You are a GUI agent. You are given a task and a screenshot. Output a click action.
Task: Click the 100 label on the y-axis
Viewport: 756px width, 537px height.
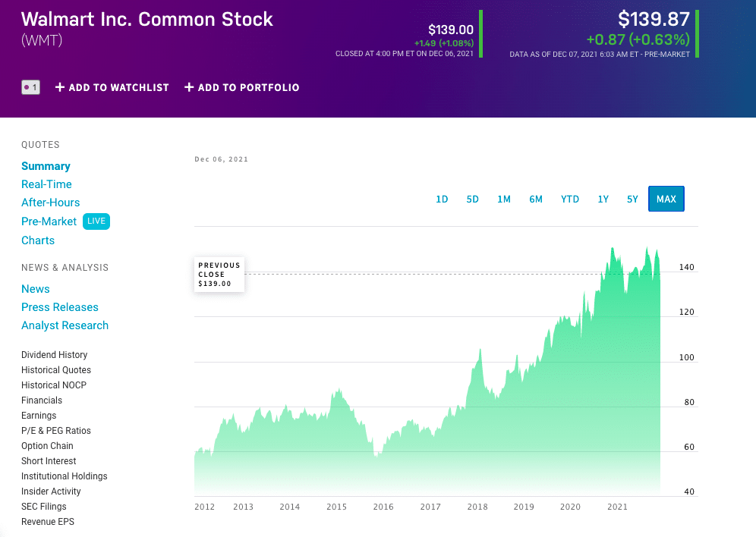(687, 357)
